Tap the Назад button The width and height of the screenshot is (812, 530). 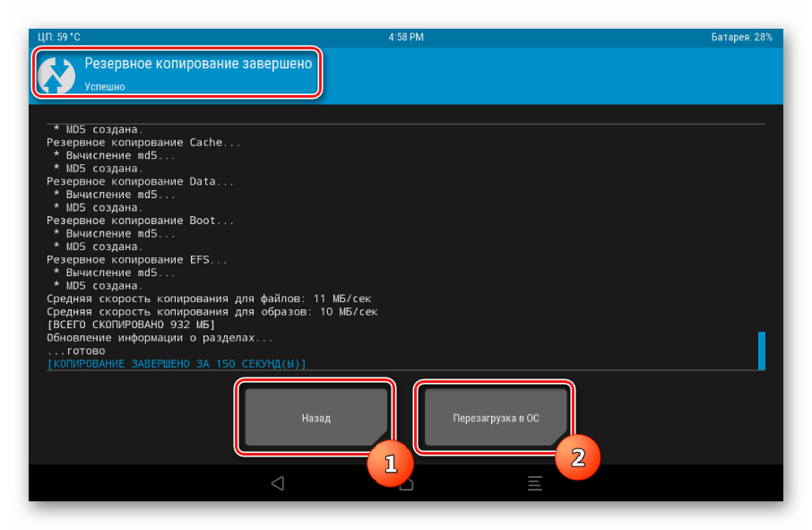click(x=315, y=418)
